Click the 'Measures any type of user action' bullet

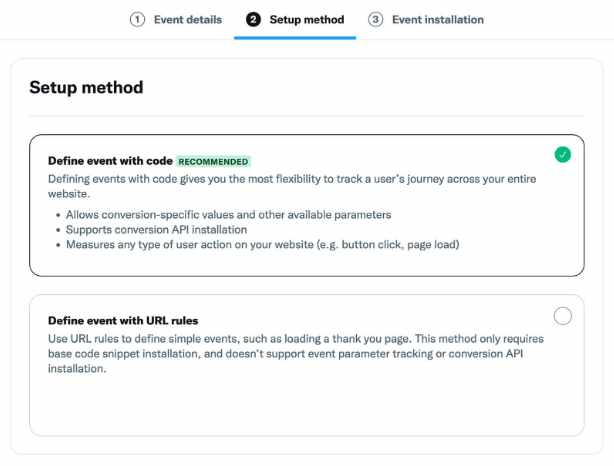coord(262,245)
